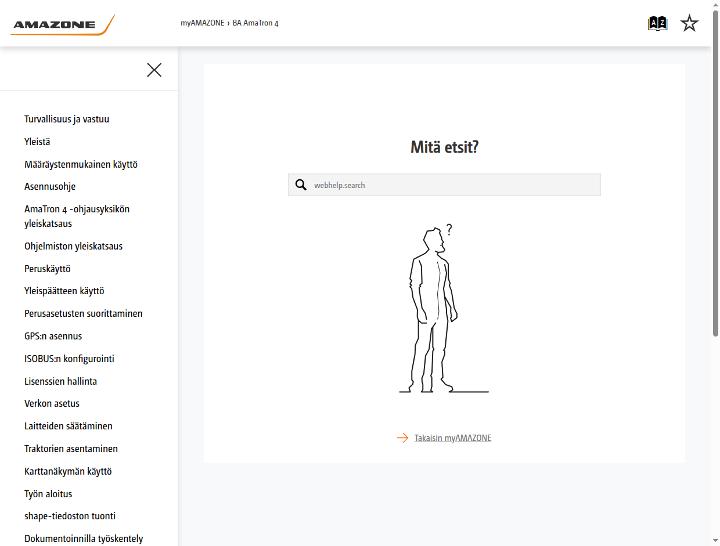720x546 pixels.
Task: Click the AMAZONE logo
Action: [x=63, y=25]
